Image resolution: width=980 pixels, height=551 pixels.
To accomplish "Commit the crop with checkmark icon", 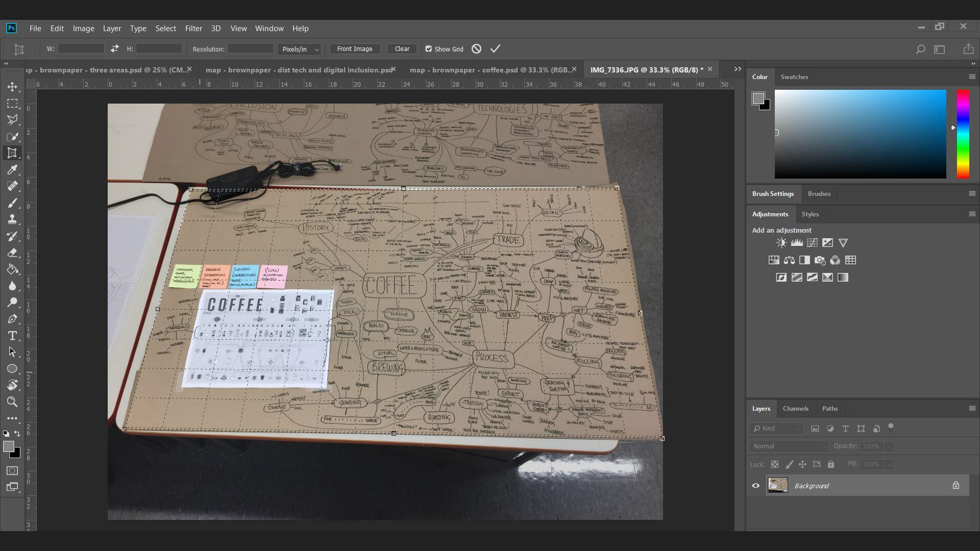I will 495,49.
